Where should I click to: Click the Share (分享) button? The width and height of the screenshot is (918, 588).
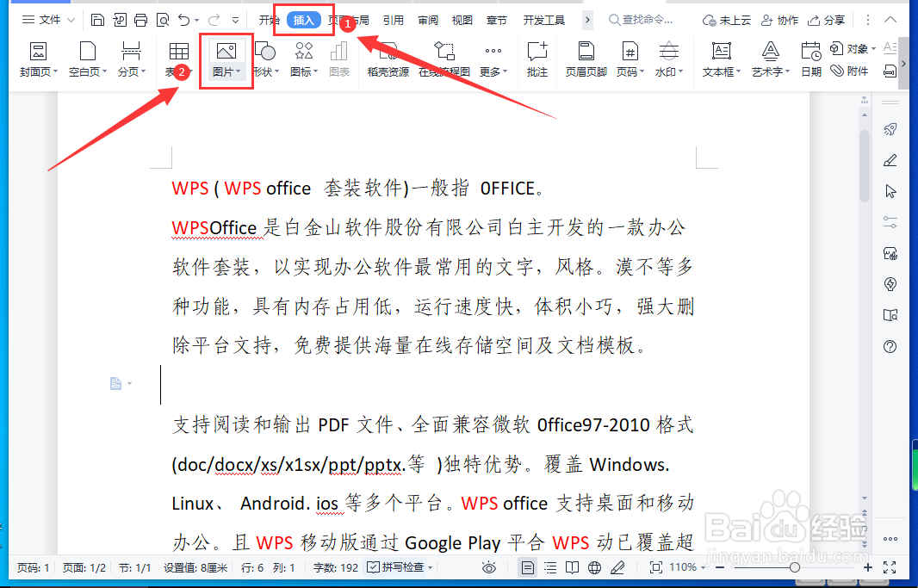pos(826,21)
